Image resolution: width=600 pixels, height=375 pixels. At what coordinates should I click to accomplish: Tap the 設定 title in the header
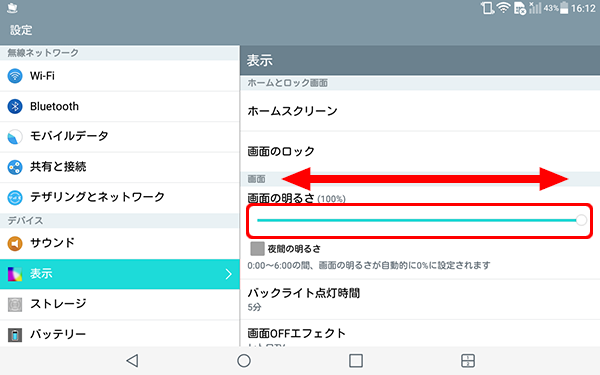click(x=21, y=30)
